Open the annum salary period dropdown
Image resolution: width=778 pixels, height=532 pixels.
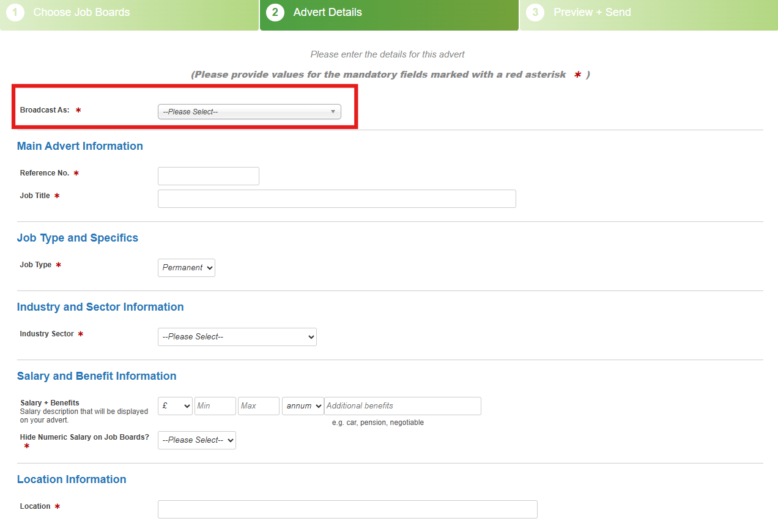pyautogui.click(x=303, y=406)
